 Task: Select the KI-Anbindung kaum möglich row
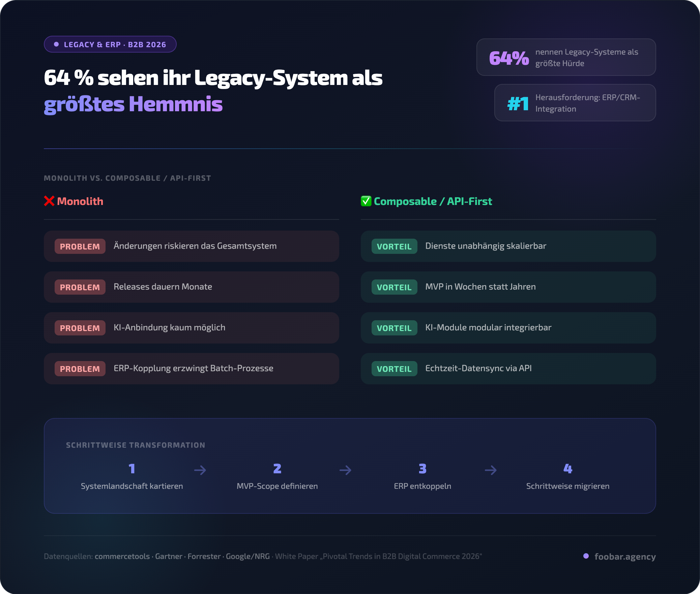pos(191,328)
